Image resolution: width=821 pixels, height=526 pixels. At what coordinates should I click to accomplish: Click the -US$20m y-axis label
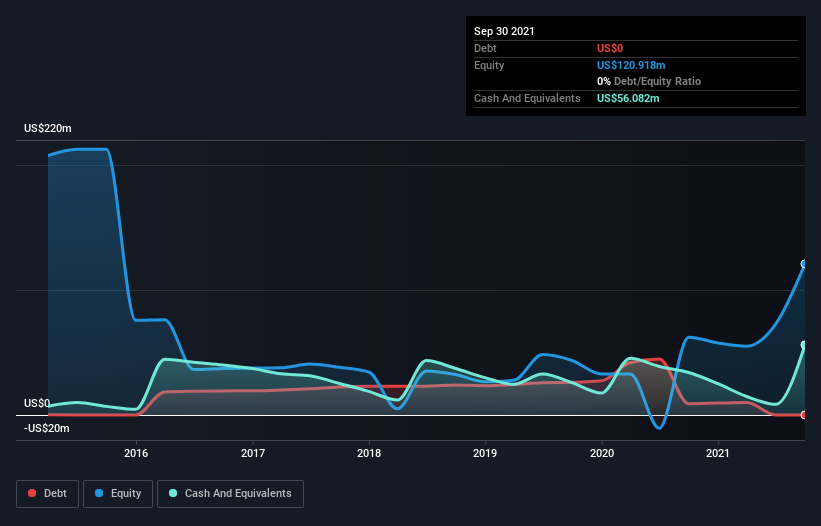[x=47, y=428]
